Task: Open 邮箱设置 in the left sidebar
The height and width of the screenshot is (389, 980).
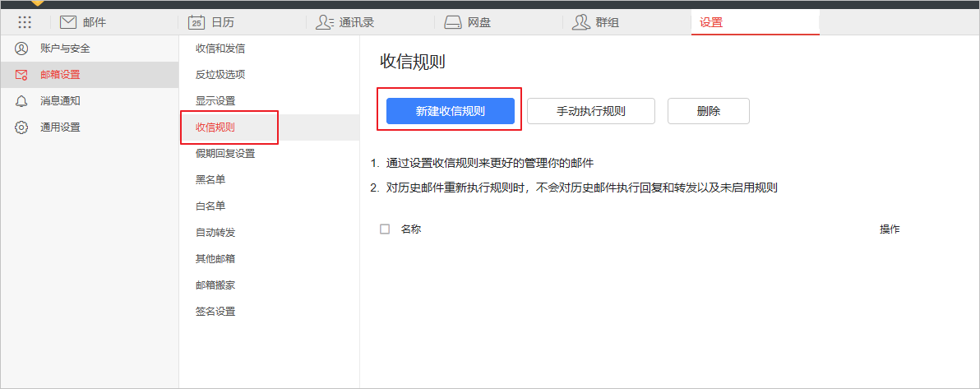Action: coord(60,75)
